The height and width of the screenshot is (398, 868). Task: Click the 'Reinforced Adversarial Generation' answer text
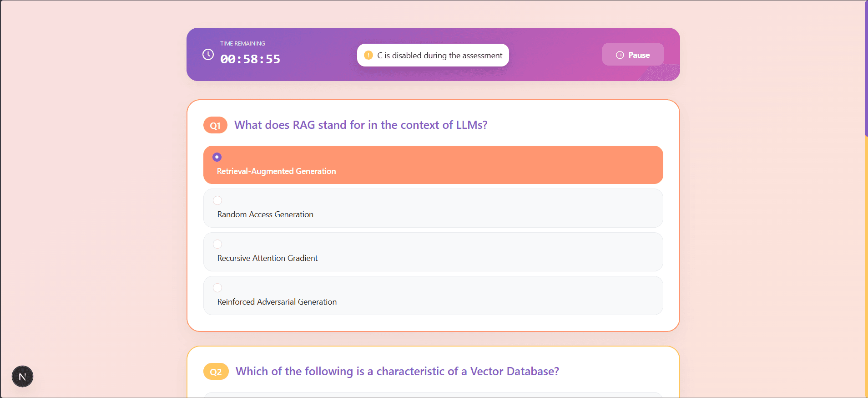tap(277, 302)
